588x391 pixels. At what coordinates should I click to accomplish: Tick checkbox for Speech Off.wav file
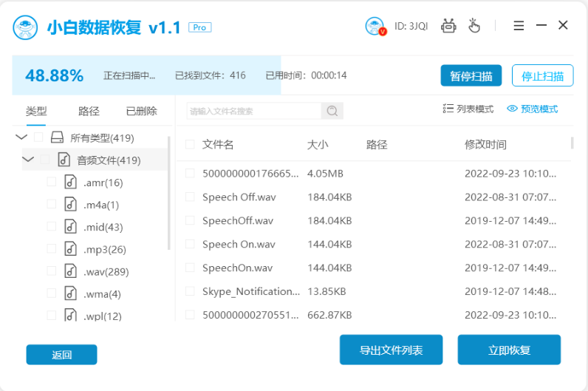(190, 197)
